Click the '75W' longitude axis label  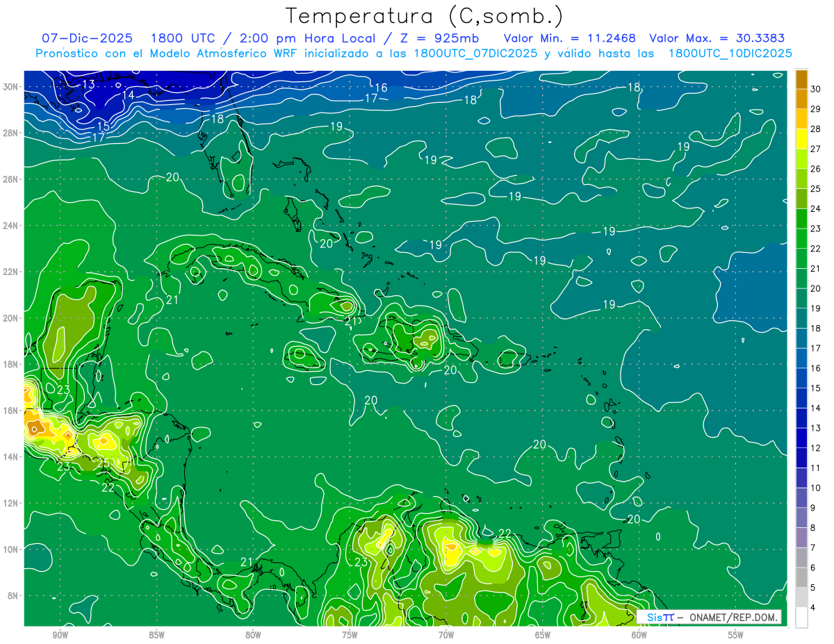click(x=350, y=635)
